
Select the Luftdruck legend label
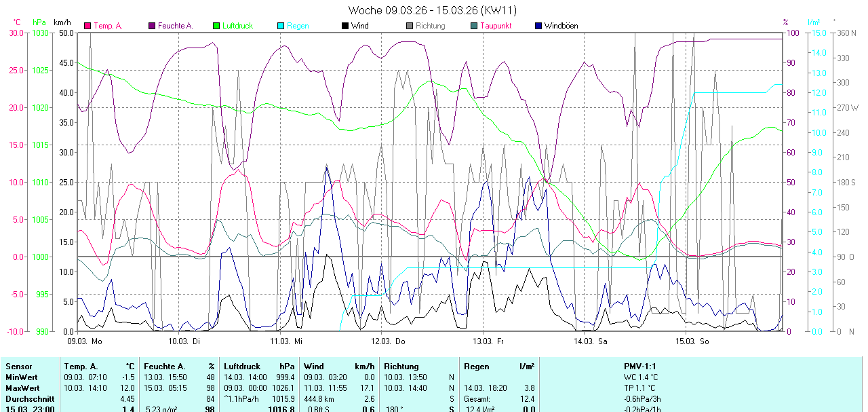pyautogui.click(x=237, y=26)
